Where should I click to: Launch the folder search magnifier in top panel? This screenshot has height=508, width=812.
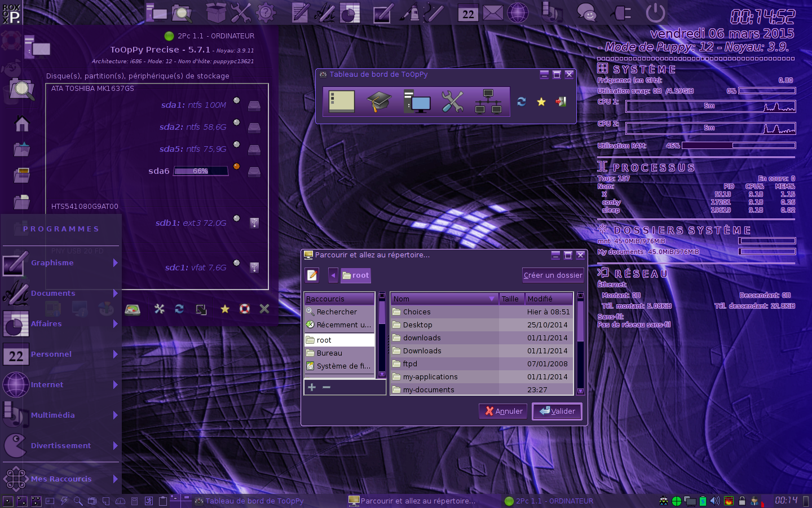(182, 12)
